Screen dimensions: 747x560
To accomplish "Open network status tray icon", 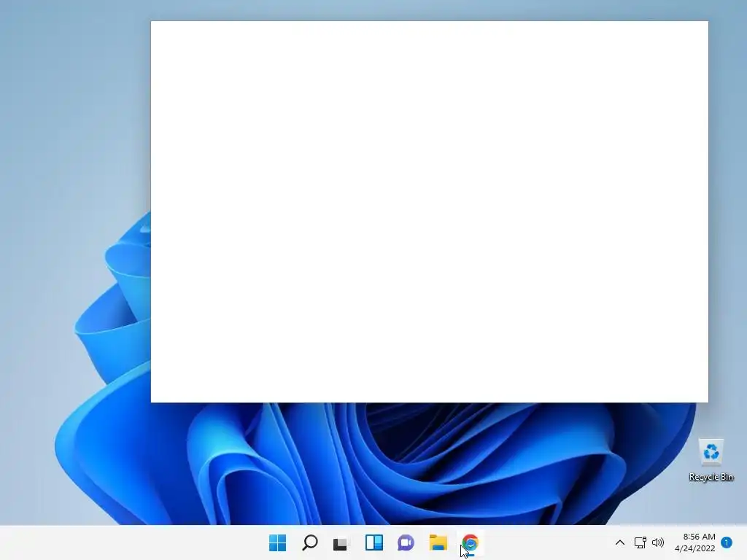I will [640, 542].
